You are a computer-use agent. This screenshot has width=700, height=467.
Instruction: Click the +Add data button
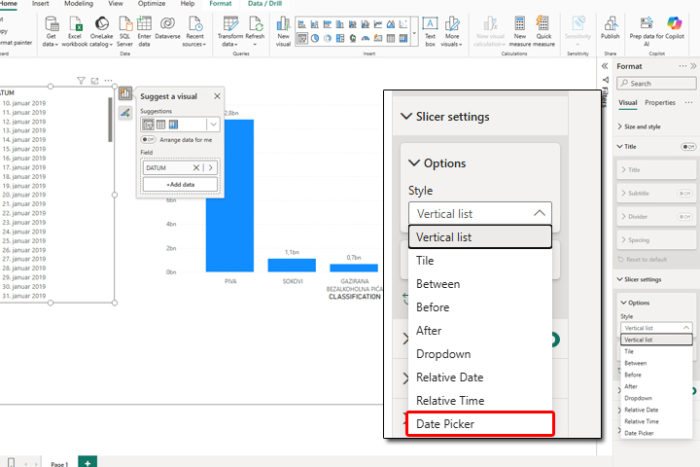[180, 184]
